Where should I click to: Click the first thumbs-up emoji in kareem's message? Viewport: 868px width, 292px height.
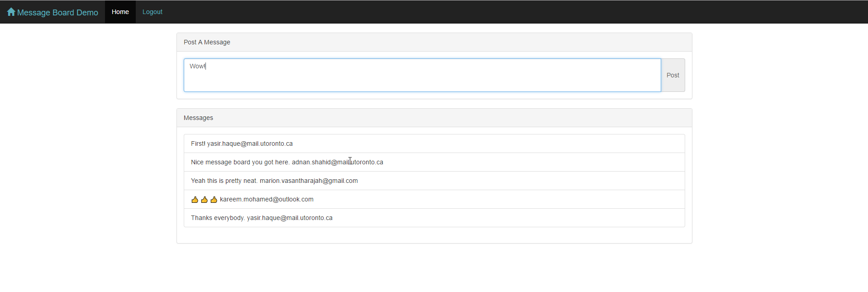coord(195,200)
